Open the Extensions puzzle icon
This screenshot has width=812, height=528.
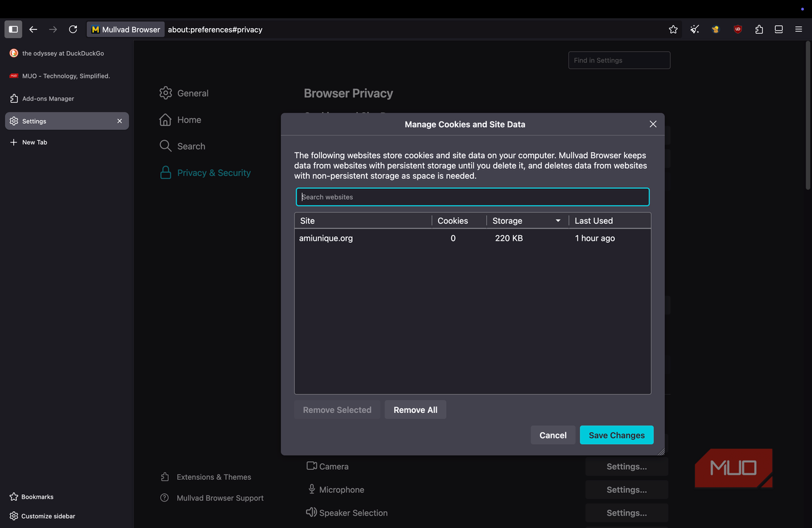click(x=759, y=29)
